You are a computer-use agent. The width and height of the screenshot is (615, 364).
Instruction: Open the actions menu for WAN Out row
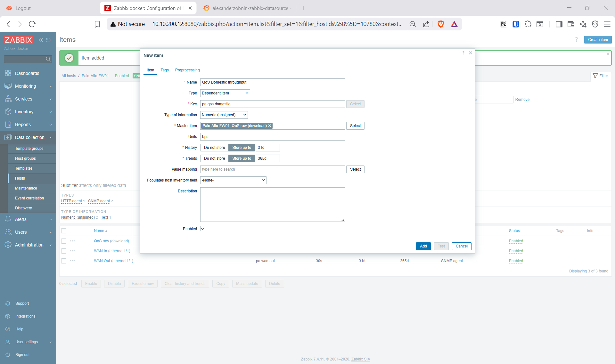[72, 261]
